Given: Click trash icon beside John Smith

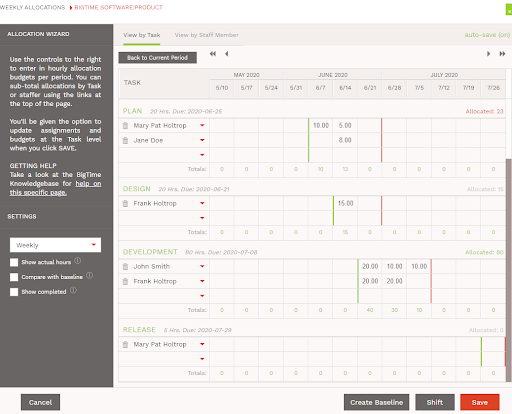Looking at the screenshot, I should click(x=125, y=266).
